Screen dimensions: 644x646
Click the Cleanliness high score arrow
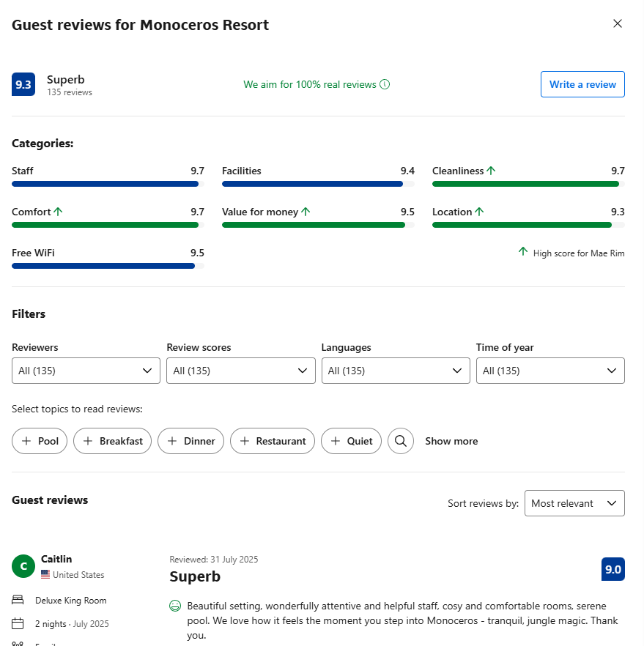click(491, 171)
